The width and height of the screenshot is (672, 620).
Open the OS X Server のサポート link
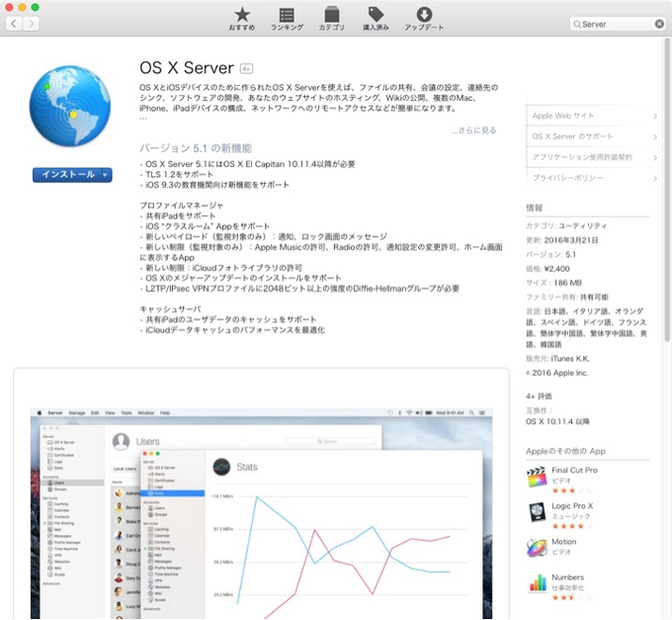(x=572, y=136)
